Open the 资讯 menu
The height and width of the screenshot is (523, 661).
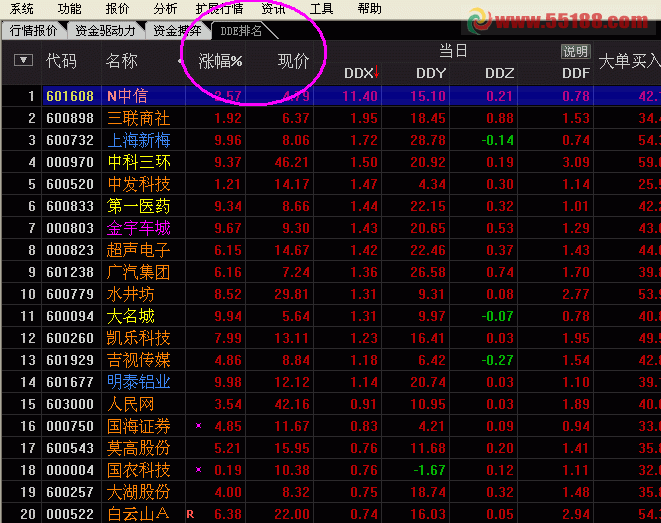click(x=273, y=8)
